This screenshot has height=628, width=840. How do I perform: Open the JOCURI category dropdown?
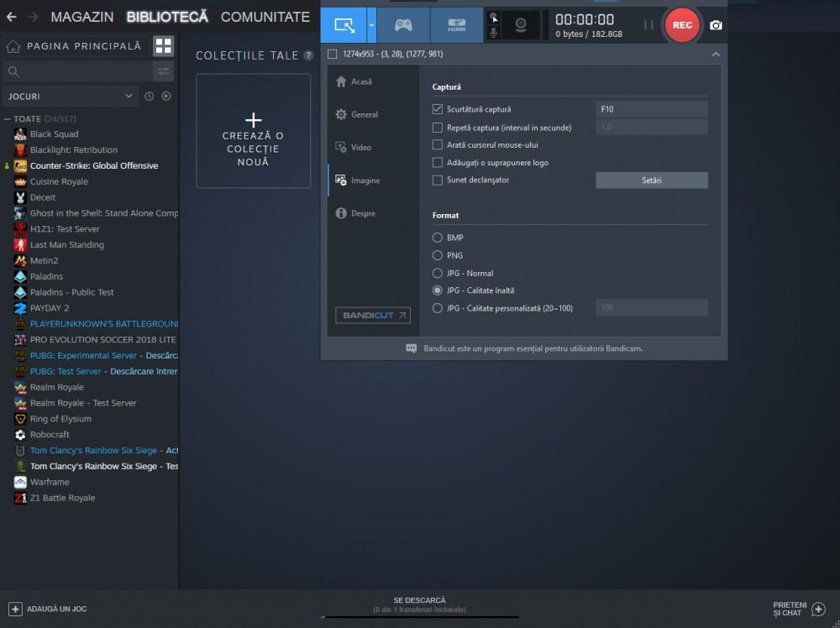pos(70,97)
